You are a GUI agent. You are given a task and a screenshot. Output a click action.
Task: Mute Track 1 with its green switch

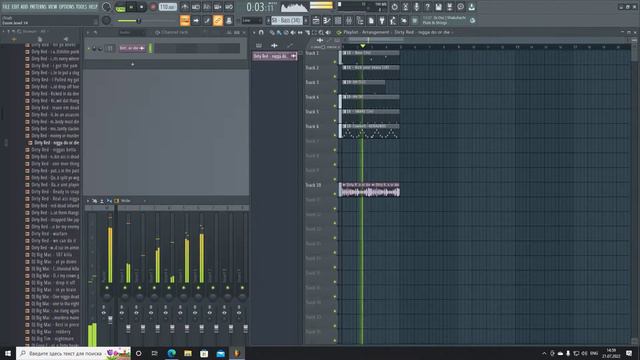pyautogui.click(x=335, y=62)
